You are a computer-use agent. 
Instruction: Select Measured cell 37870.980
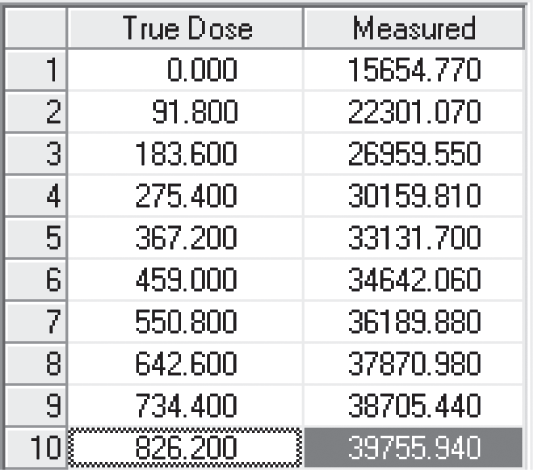(413, 363)
